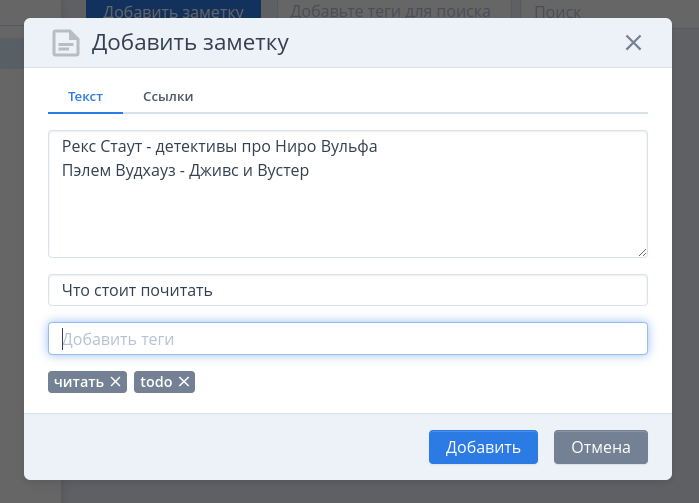The height and width of the screenshot is (503, 699).
Task: Click background Добавить заметку button behind dialog
Action: pos(173,9)
